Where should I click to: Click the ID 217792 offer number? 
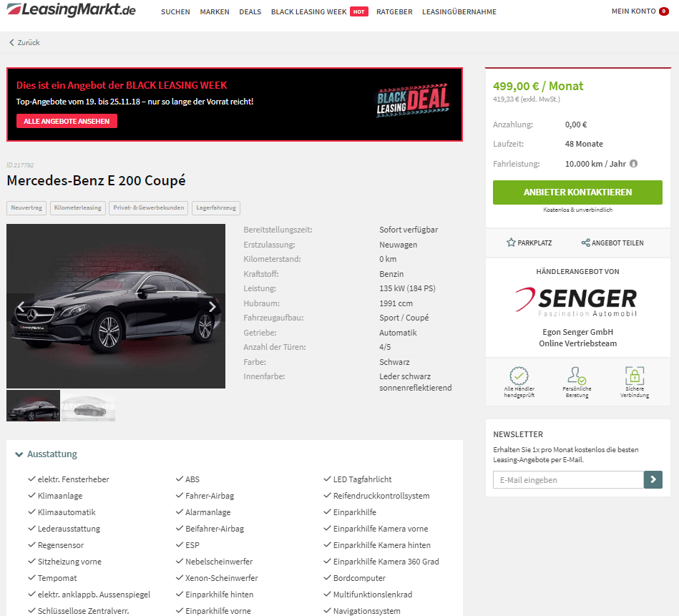pos(20,165)
